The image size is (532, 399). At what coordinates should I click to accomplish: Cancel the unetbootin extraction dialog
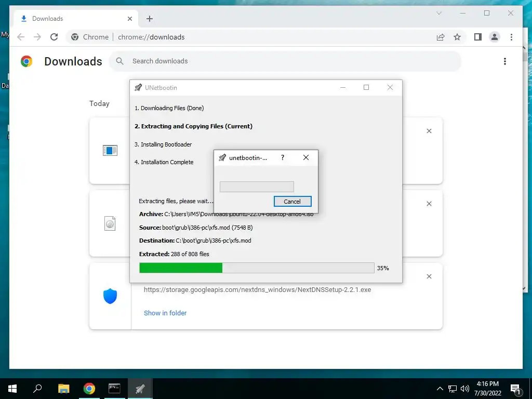tap(292, 201)
